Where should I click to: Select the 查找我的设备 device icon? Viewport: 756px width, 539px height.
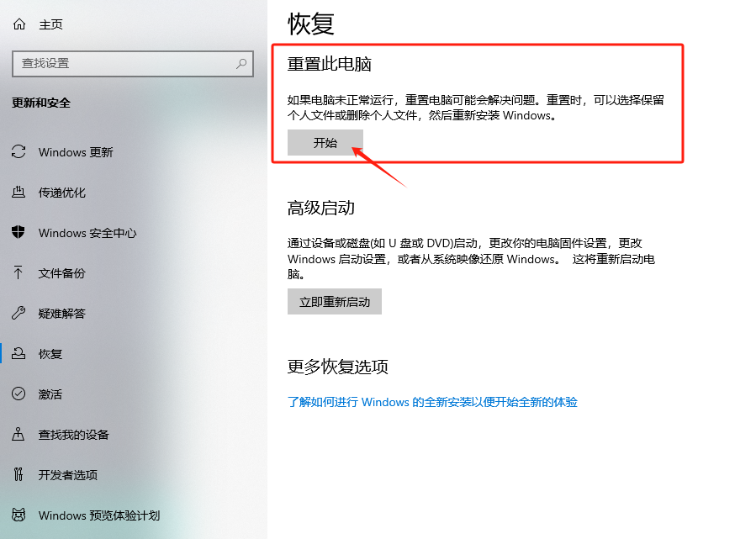[x=19, y=435]
